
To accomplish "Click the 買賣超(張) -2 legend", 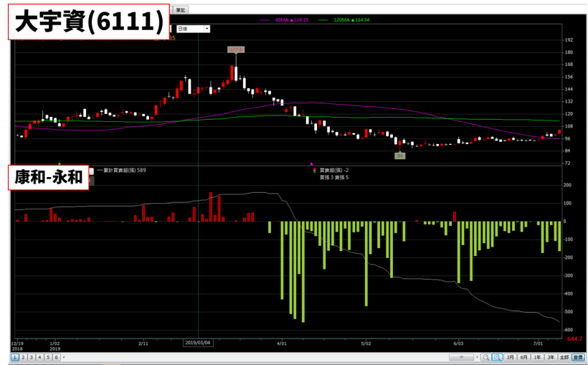I will (x=333, y=170).
